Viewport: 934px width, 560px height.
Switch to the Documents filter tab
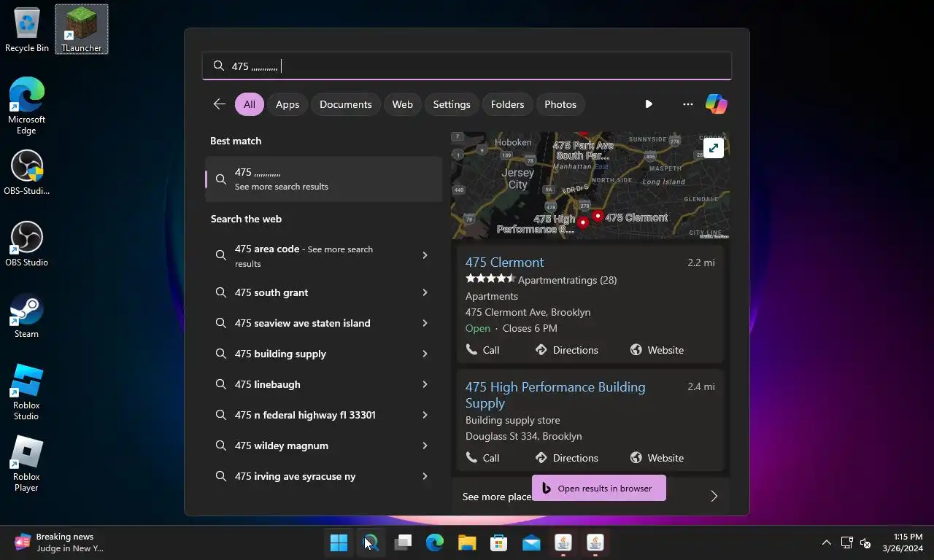point(346,104)
